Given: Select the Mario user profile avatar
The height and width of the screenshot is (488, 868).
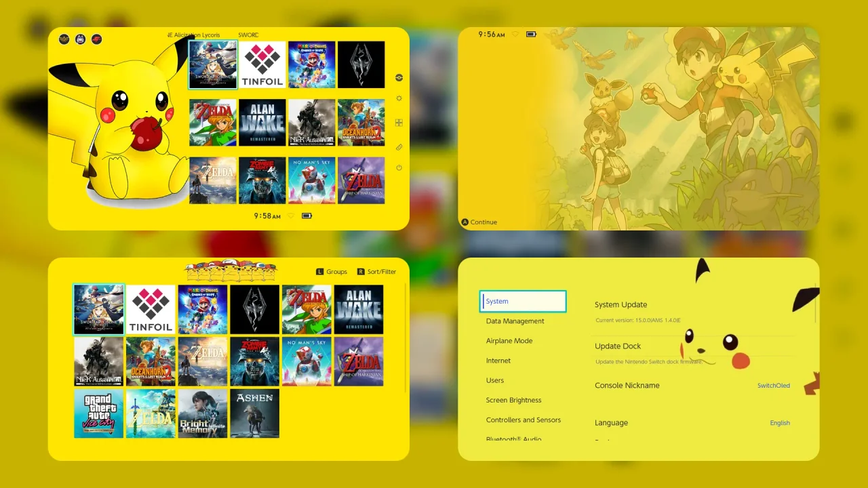Looking at the screenshot, I should [80, 39].
